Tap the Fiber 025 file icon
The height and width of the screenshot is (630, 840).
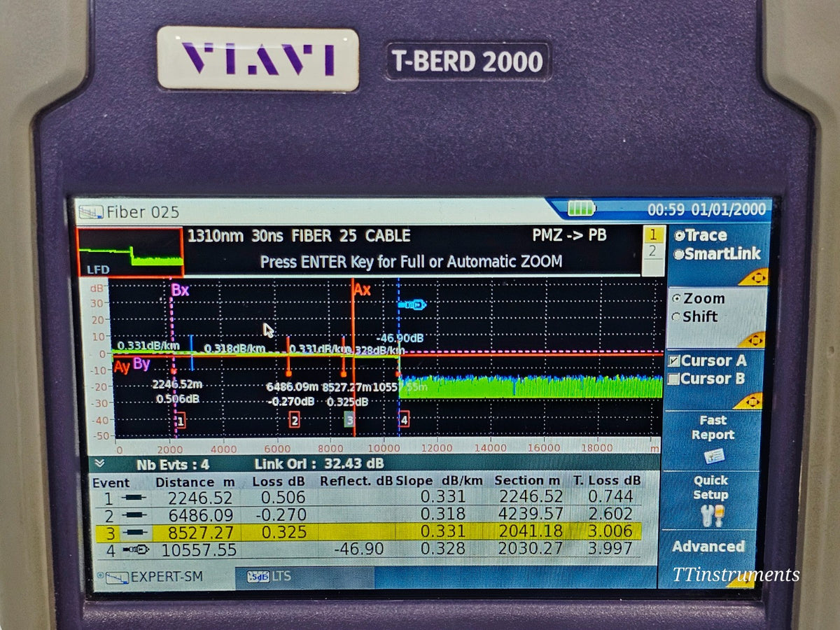90,211
